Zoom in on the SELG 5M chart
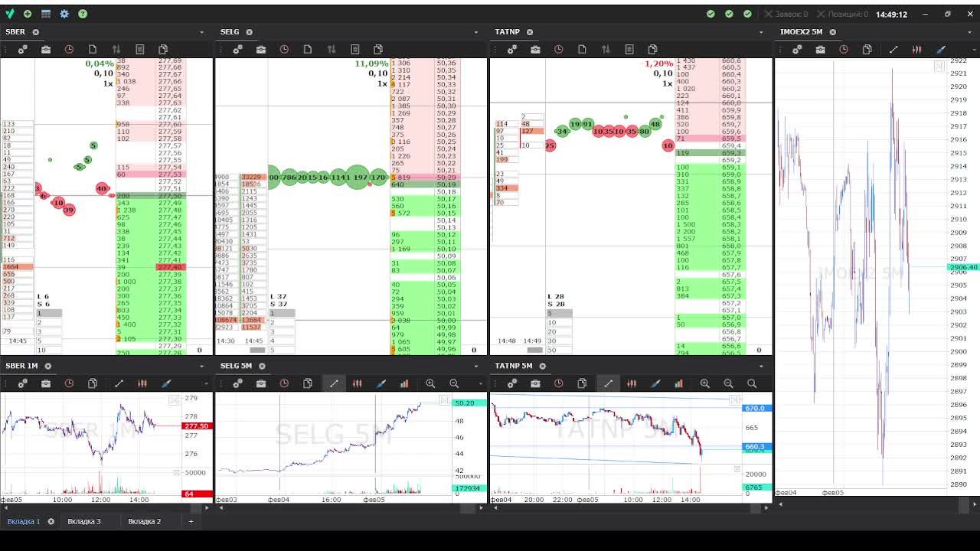The height and width of the screenshot is (551, 980). [x=430, y=383]
